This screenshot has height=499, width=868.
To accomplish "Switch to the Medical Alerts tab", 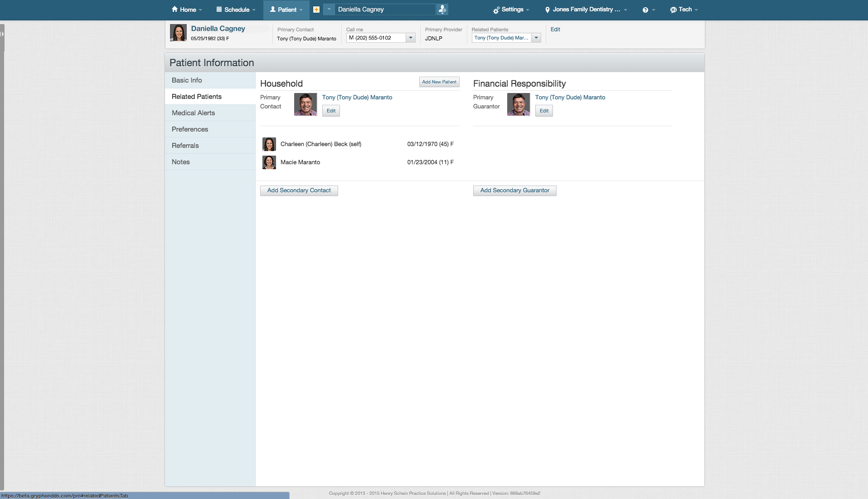I will [193, 113].
